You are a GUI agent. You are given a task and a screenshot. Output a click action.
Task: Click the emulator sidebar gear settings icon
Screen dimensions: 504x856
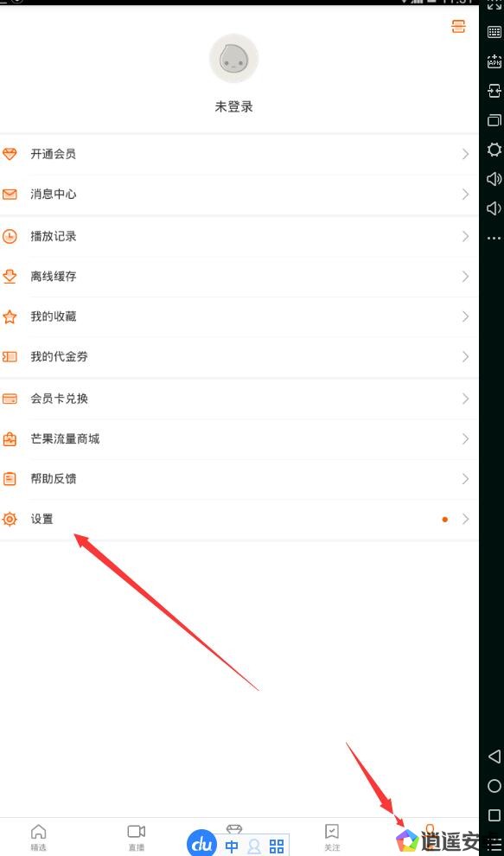[494, 150]
